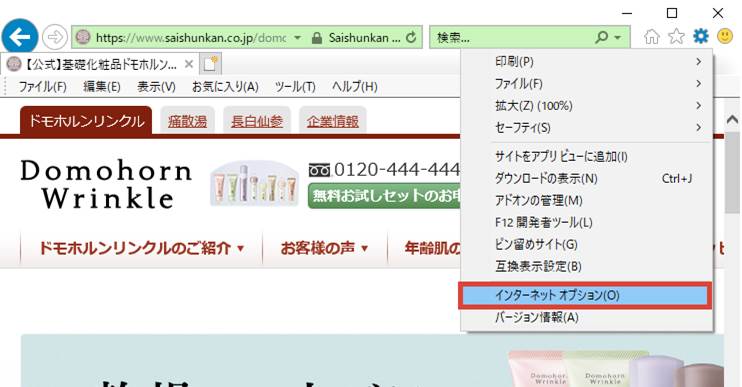Click the refresh icon in address bar
The width and height of the screenshot is (742, 387).
point(411,37)
